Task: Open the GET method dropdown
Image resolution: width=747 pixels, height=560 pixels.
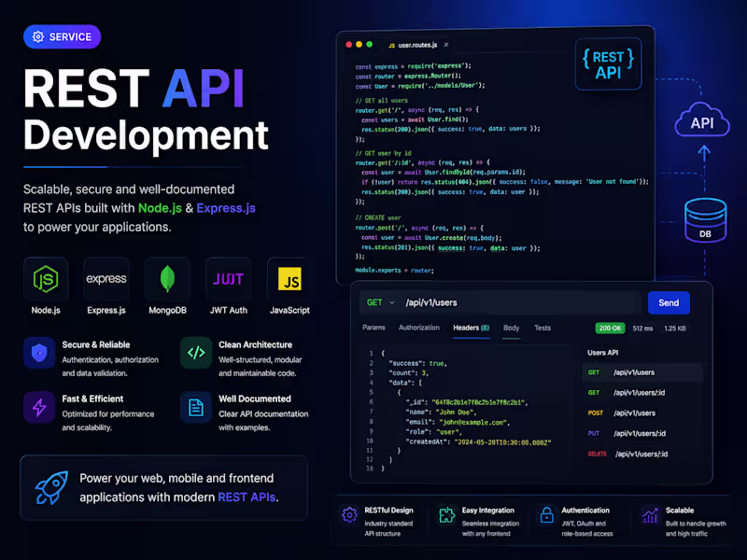Action: pyautogui.click(x=380, y=302)
